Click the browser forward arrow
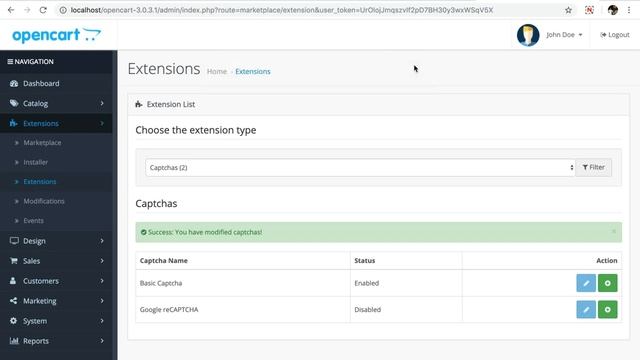 [x=27, y=10]
